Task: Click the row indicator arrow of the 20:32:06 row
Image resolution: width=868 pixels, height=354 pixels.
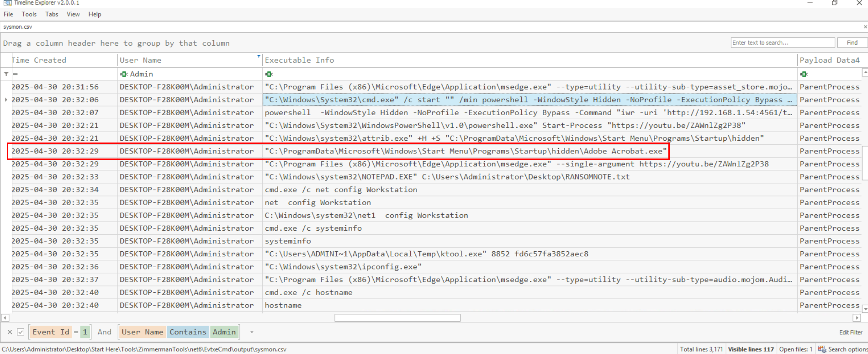Action: [6, 100]
